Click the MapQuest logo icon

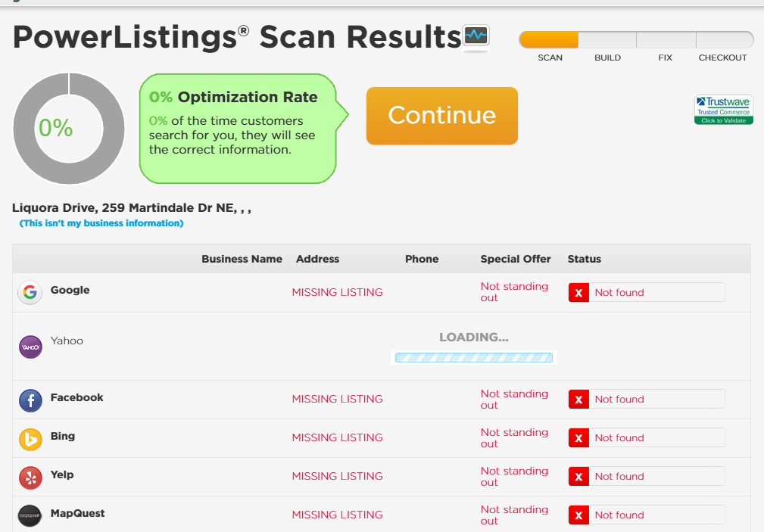pos(30,516)
